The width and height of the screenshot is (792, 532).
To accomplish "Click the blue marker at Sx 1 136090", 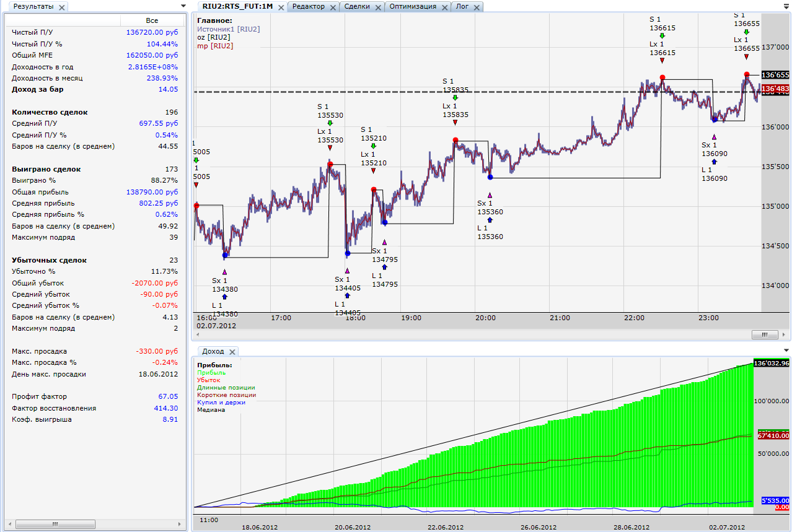I will (715, 120).
